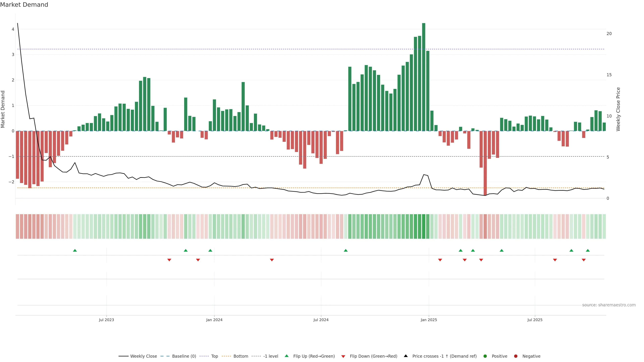This screenshot has width=644, height=362.
Task: Click the Jan 2025 x-axis label
Action: pos(429,320)
